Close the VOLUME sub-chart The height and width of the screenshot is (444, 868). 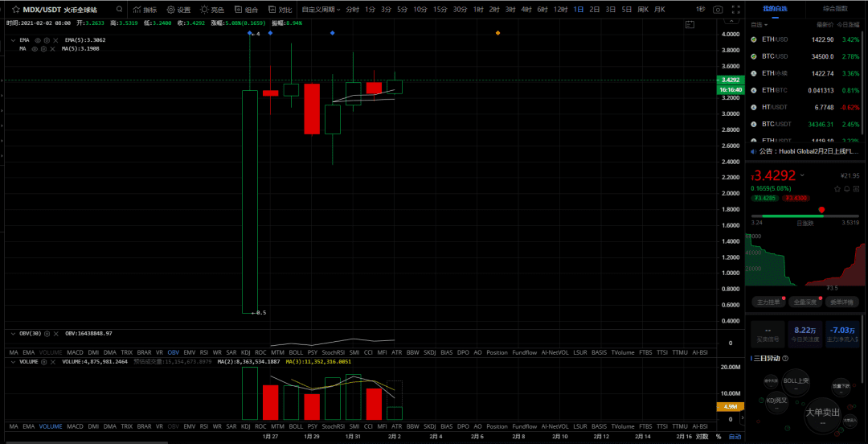tap(52, 361)
